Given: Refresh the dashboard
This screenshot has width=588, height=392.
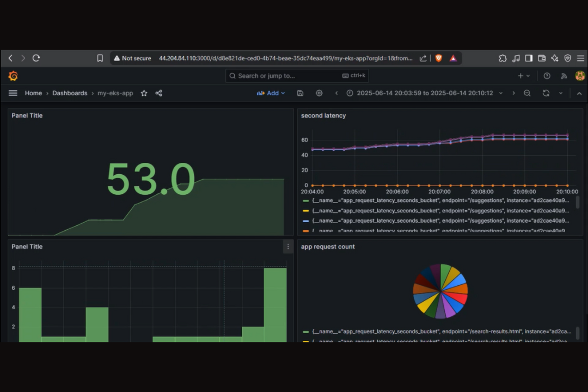Looking at the screenshot, I should pos(546,93).
